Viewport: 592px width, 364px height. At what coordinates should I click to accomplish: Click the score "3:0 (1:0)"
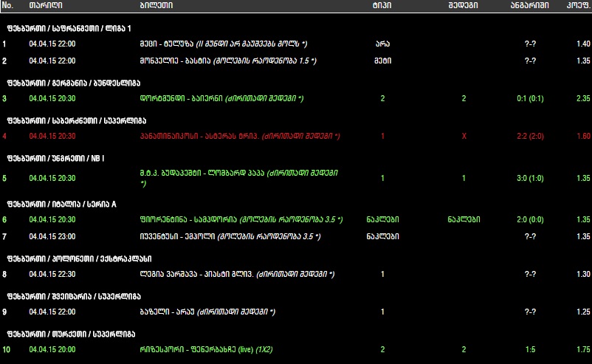530,178
